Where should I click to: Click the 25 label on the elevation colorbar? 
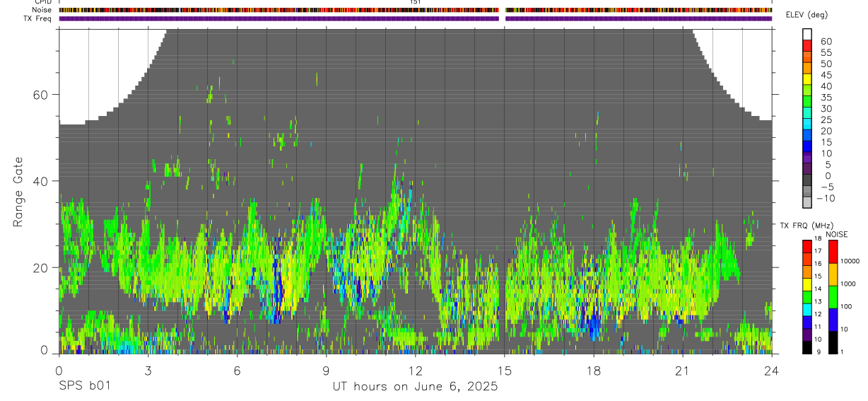click(826, 120)
